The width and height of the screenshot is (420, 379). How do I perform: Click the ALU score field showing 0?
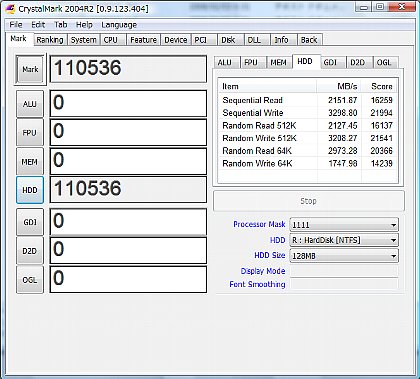128,104
